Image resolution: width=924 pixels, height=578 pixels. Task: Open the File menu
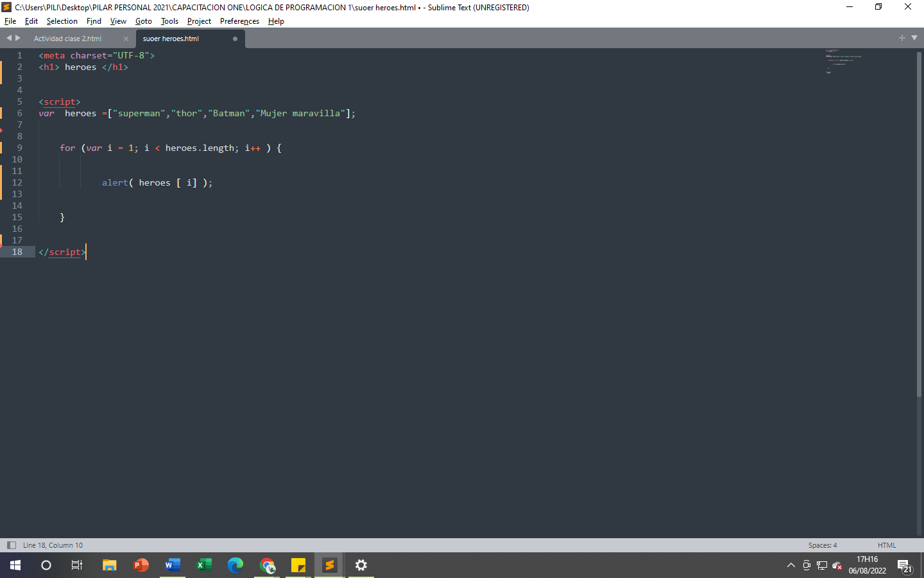[x=10, y=21]
